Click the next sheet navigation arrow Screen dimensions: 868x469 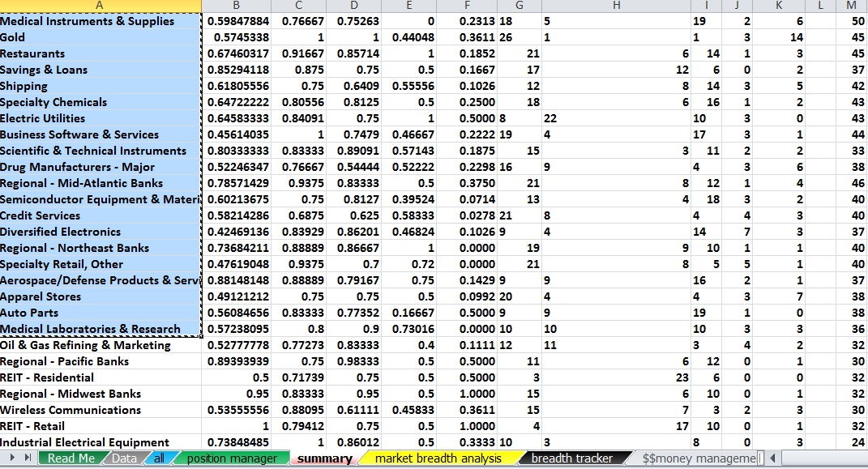pyautogui.click(x=11, y=458)
